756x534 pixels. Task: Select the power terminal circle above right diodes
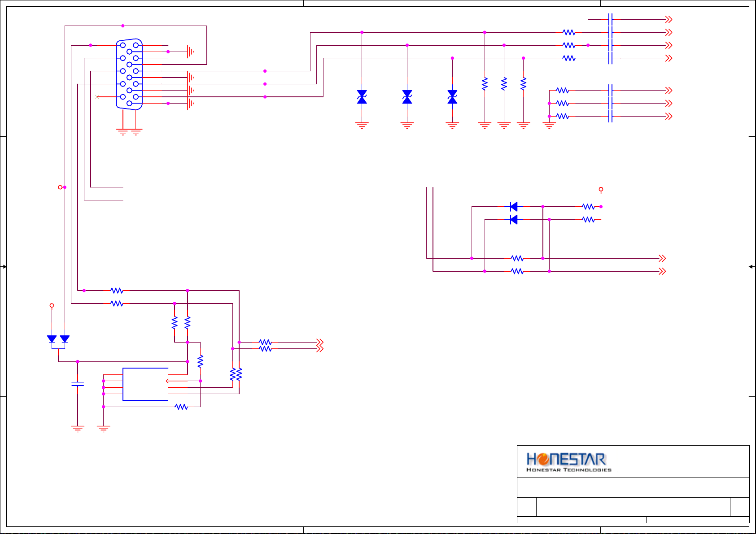click(x=601, y=189)
